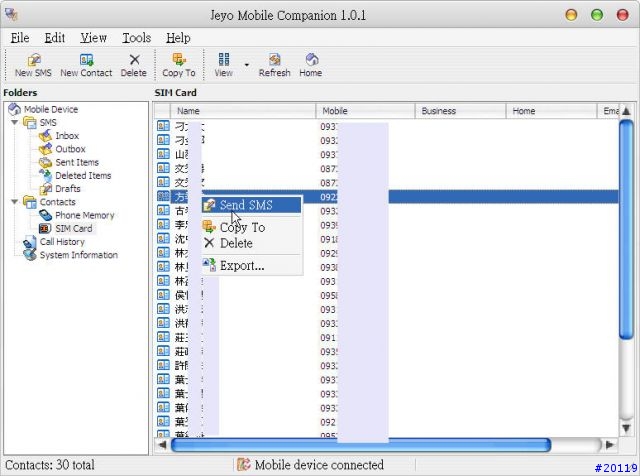Viewport: 640px width, 476px height.
Task: Click the yellow minimize window button
Action: (571, 15)
